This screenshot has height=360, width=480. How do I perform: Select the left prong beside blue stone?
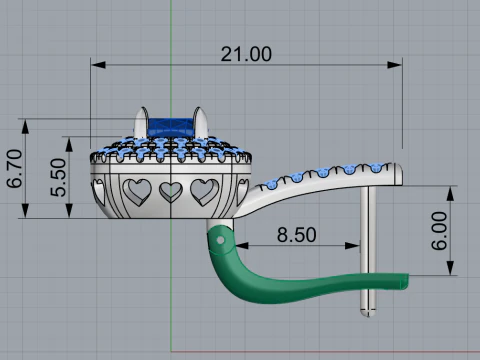pos(141,122)
